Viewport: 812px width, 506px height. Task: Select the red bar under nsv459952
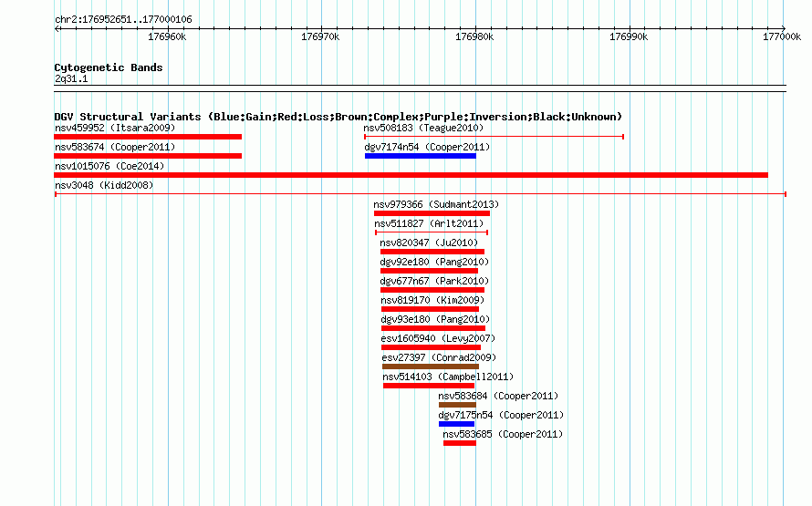click(148, 137)
